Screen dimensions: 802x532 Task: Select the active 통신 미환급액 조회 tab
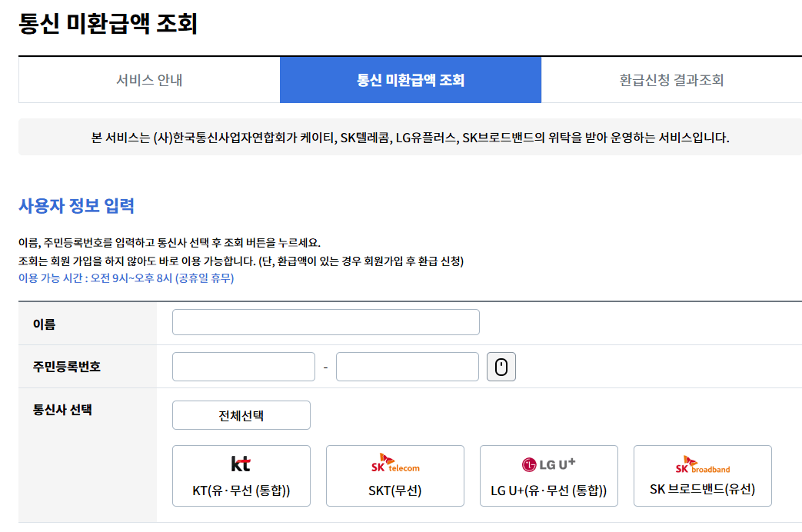click(411, 79)
